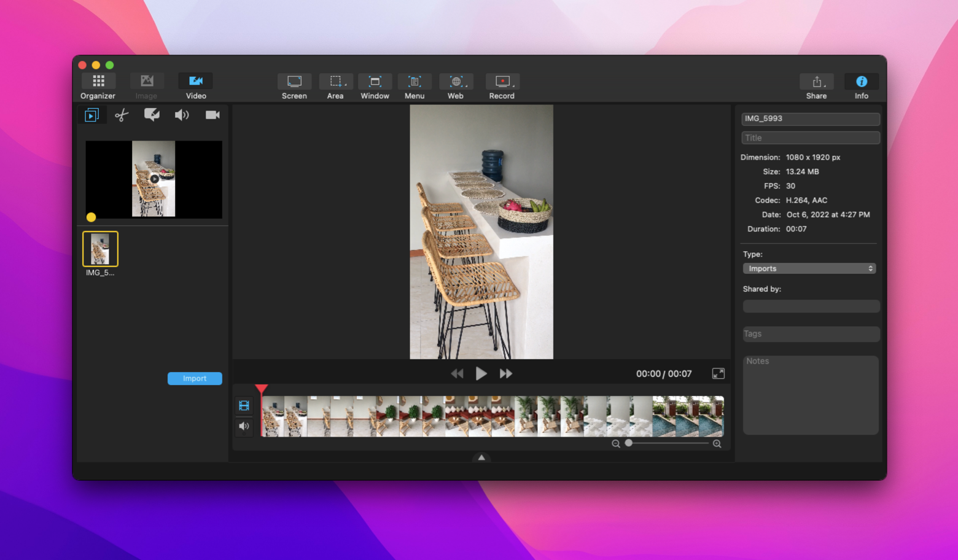Expand the bottom panel arrow
The image size is (958, 560).
[481, 457]
